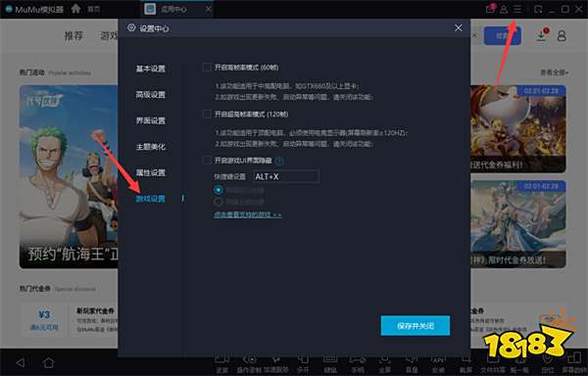Click the Android back triangle icon
The image size is (588, 376).
pos(21,362)
